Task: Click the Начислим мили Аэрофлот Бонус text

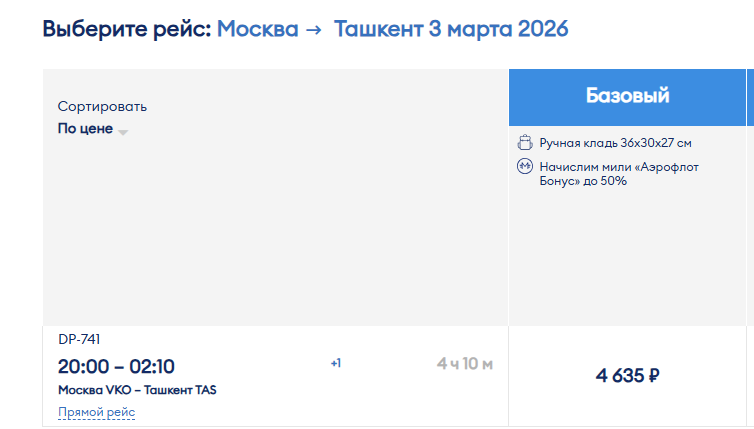Action: tap(619, 174)
